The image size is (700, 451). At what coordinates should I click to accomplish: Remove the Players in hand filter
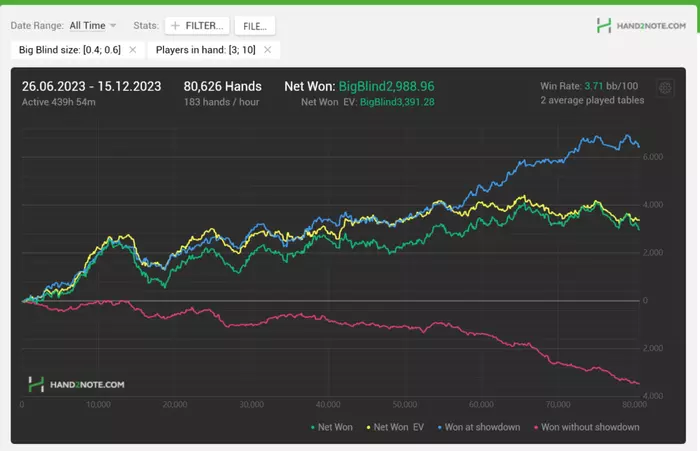click(267, 50)
